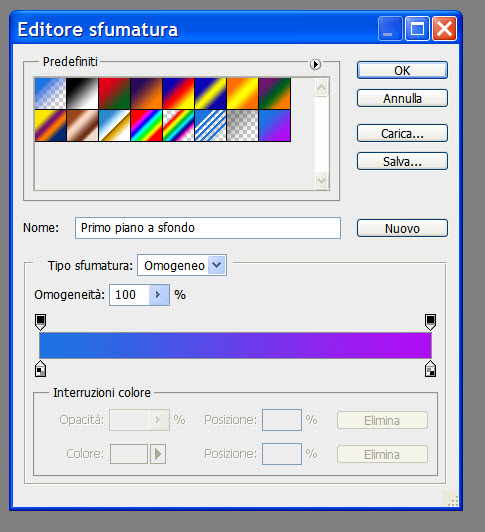485x532 pixels.
Task: Open the Predefiniti presets flyout menu arrow
Action: coord(315,64)
